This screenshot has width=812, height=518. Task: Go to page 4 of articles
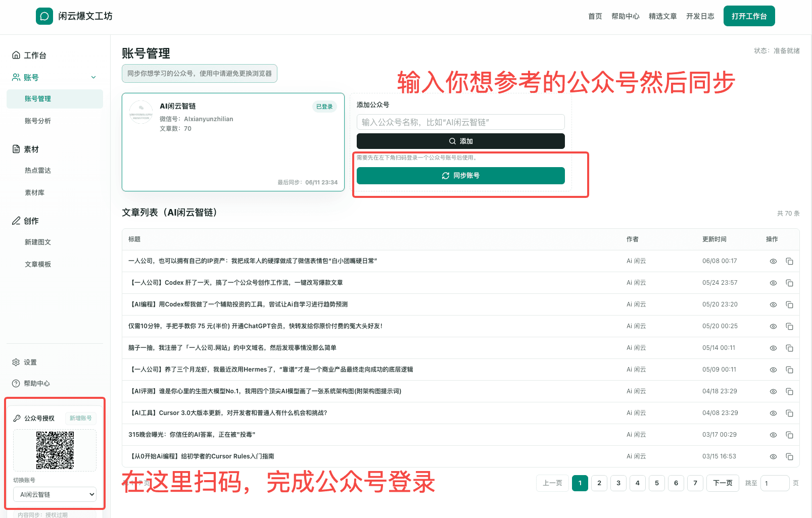pos(638,483)
